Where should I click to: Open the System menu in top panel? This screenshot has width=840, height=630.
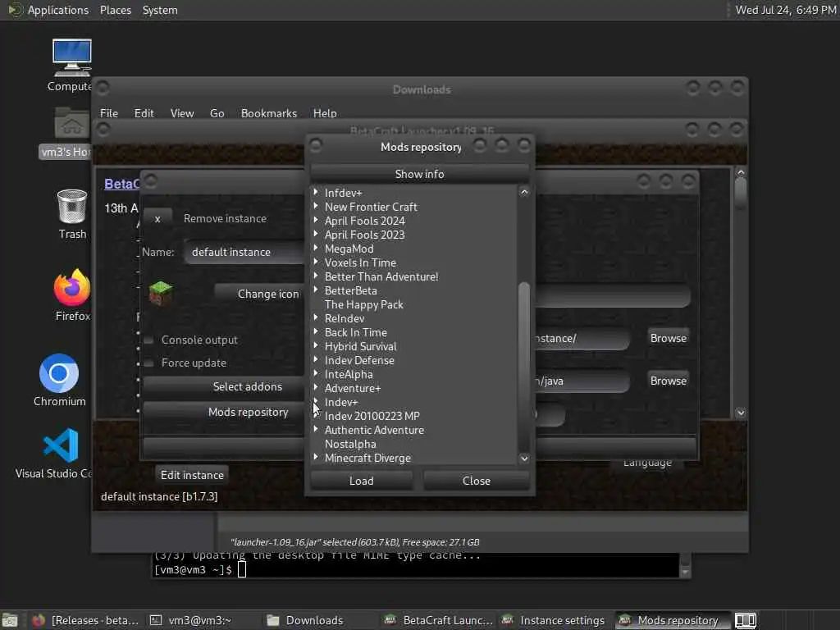point(160,10)
